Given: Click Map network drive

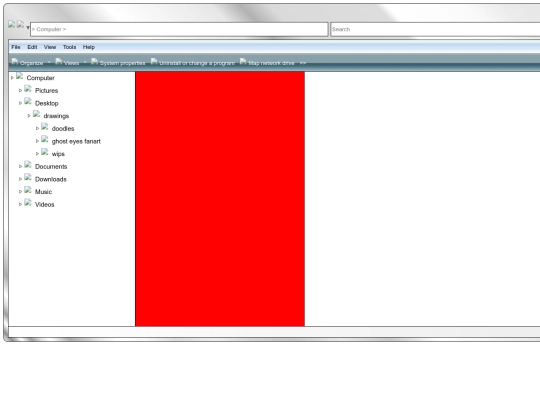Looking at the screenshot, I should (267, 62).
